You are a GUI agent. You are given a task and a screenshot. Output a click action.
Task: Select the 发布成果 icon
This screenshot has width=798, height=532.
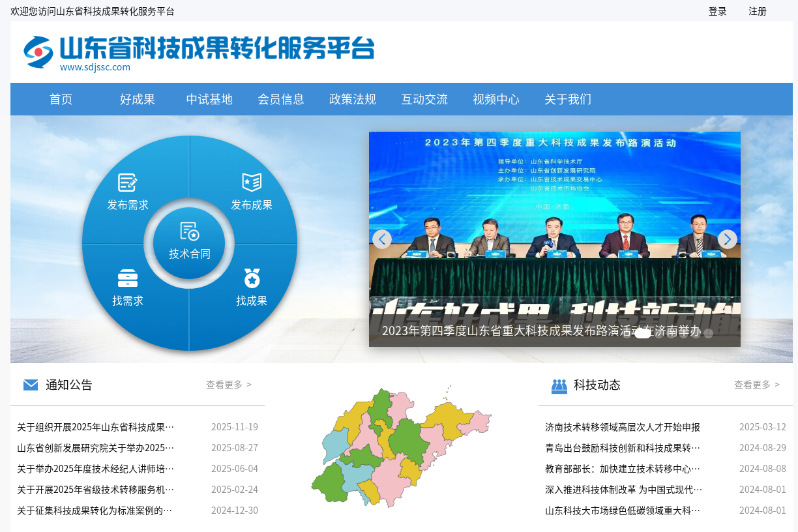[250, 183]
